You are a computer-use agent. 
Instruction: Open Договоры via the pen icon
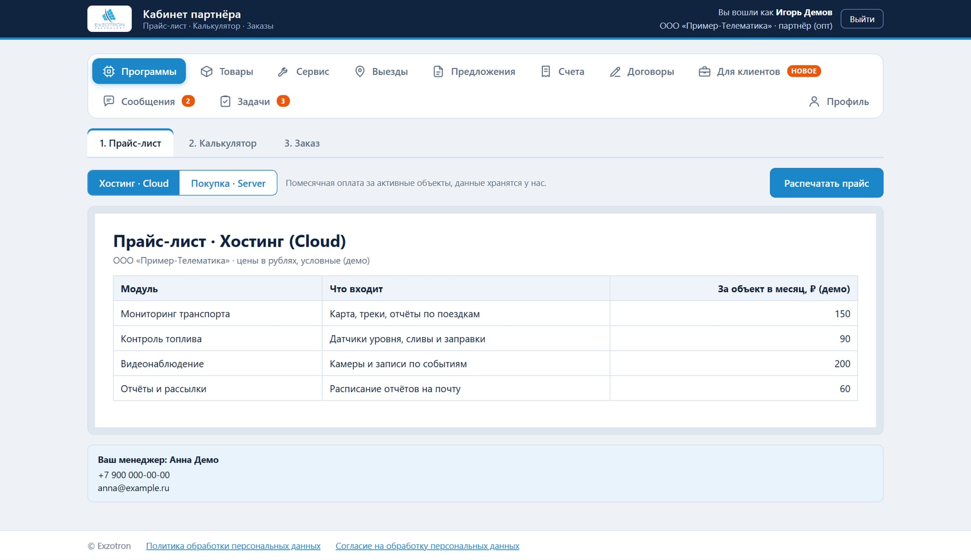point(615,71)
